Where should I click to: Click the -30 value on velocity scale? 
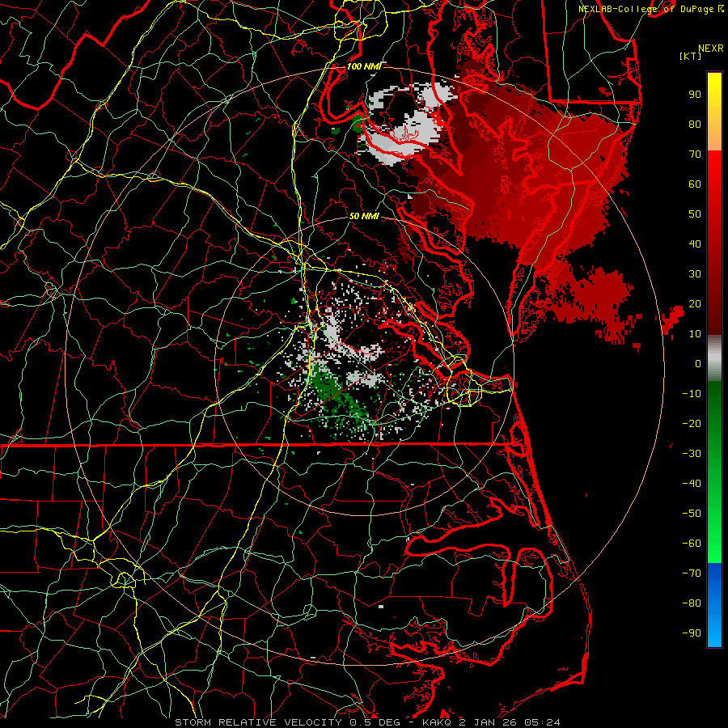(692, 454)
